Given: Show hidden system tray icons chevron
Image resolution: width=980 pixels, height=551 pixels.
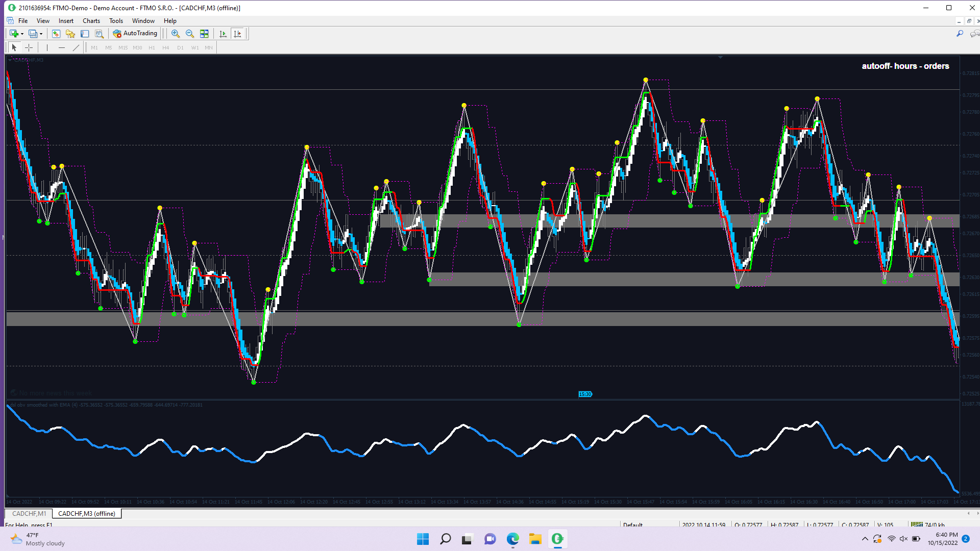Looking at the screenshot, I should pos(865,539).
